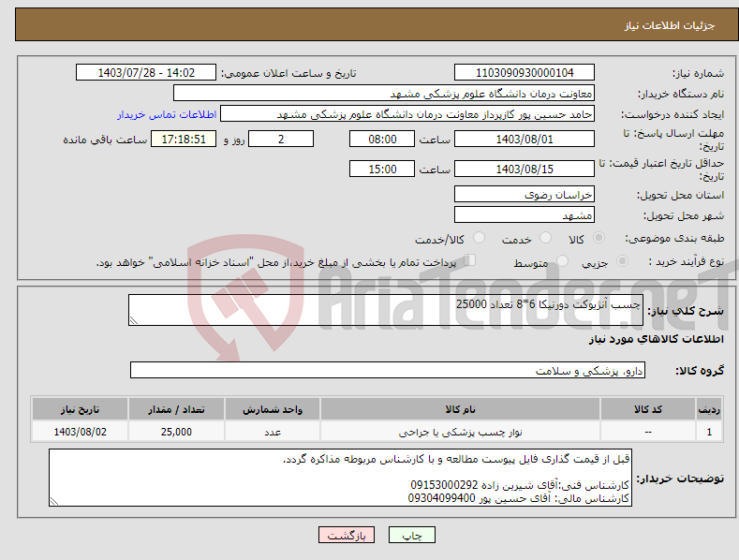The height and width of the screenshot is (560, 739).
Task: Click the کد کالا column header
Action: [x=648, y=409]
